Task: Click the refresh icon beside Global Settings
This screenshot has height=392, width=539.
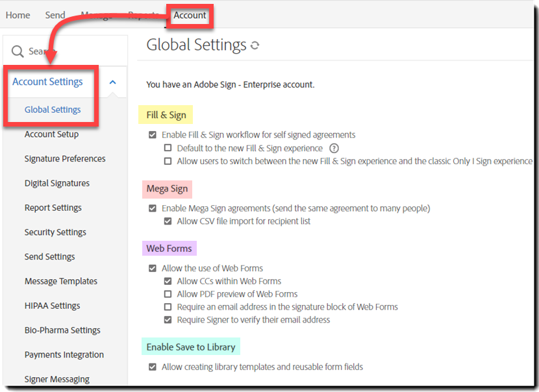Action: pyautogui.click(x=255, y=45)
